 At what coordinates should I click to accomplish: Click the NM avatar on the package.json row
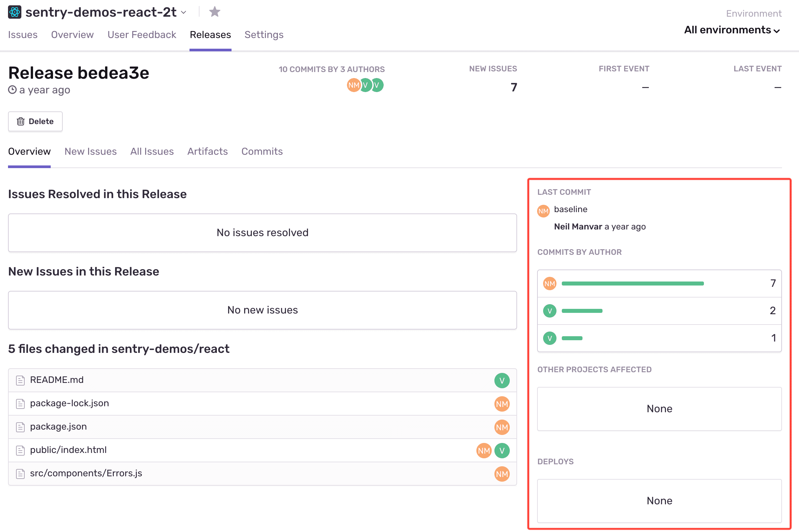502,427
